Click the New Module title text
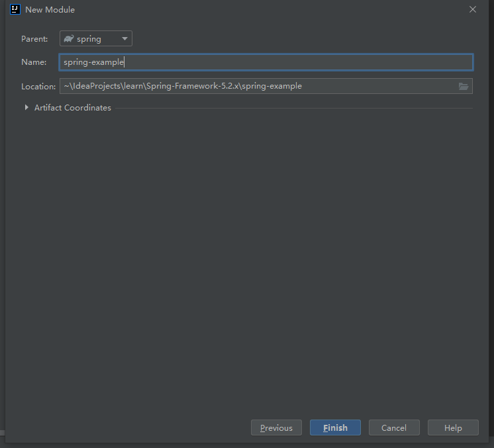Viewport: 494px width, 448px height. (x=50, y=10)
